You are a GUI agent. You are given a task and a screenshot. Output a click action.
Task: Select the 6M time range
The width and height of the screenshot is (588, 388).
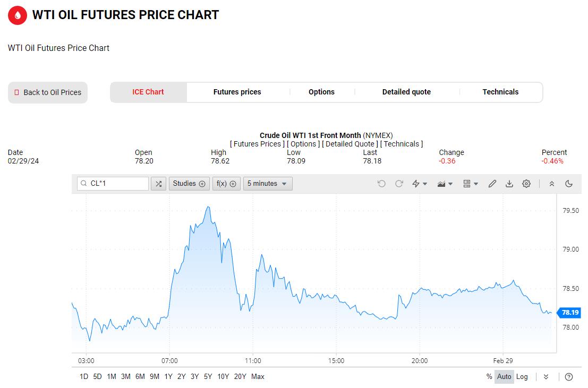click(x=140, y=377)
